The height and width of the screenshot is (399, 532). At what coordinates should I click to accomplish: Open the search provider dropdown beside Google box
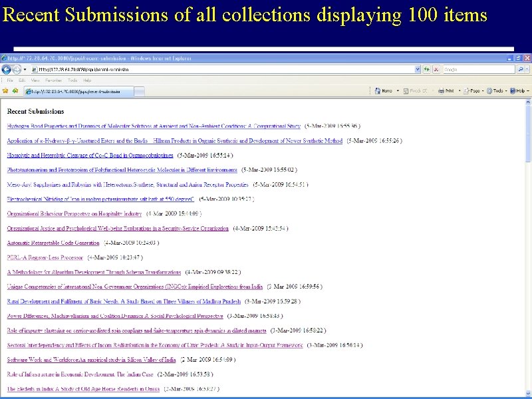pos(527,68)
